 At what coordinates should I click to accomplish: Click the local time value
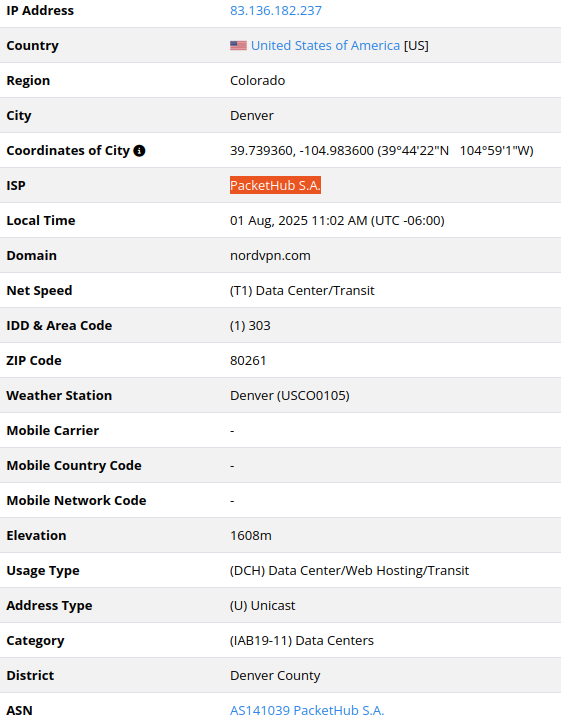tap(337, 220)
